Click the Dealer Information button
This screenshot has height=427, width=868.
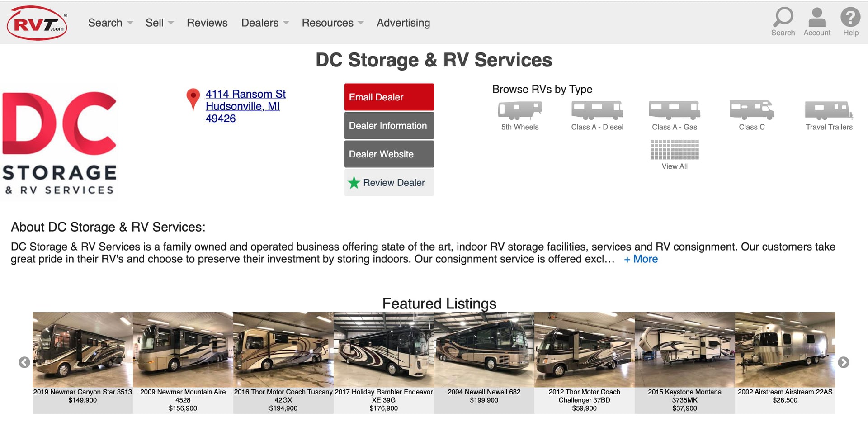point(389,125)
